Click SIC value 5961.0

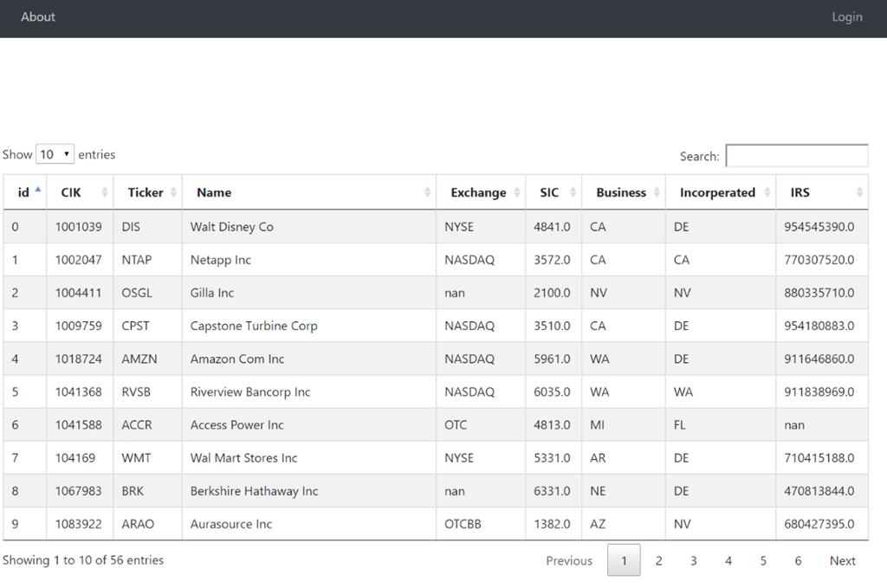[x=552, y=359]
